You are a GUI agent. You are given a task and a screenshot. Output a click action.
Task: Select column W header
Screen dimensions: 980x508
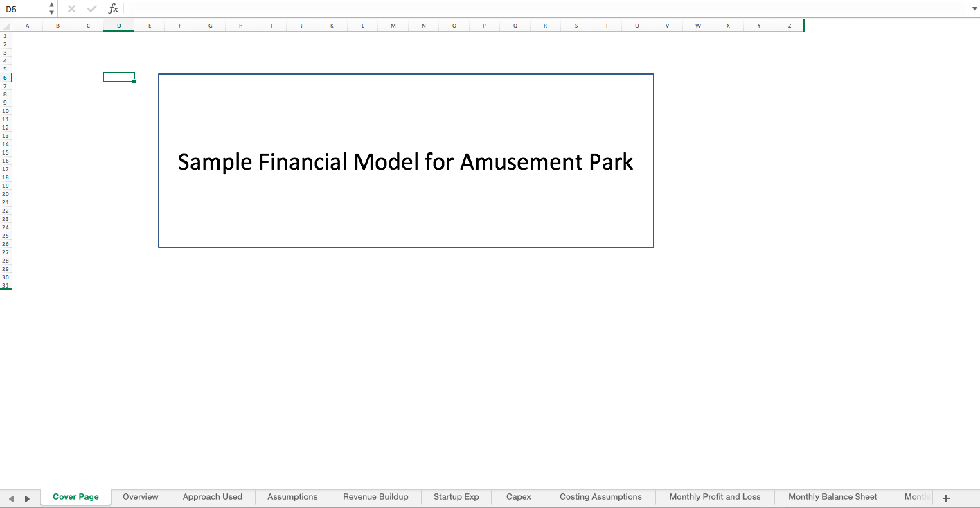pos(698,26)
